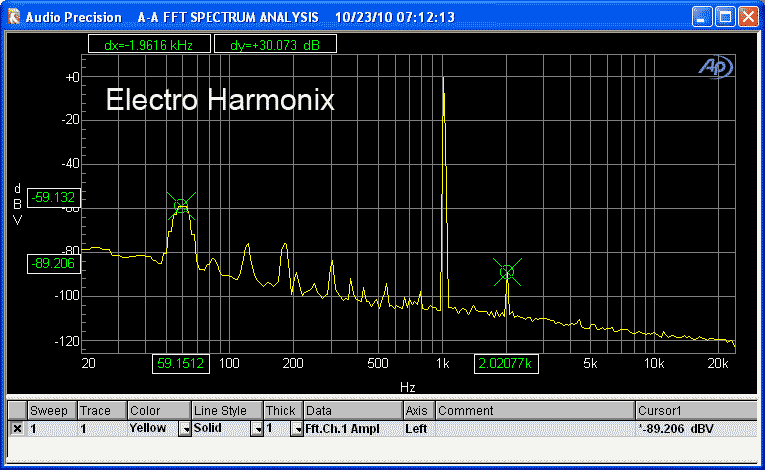Click the dy=+30.073 dB readout box
This screenshot has width=765, height=470.
[x=275, y=44]
